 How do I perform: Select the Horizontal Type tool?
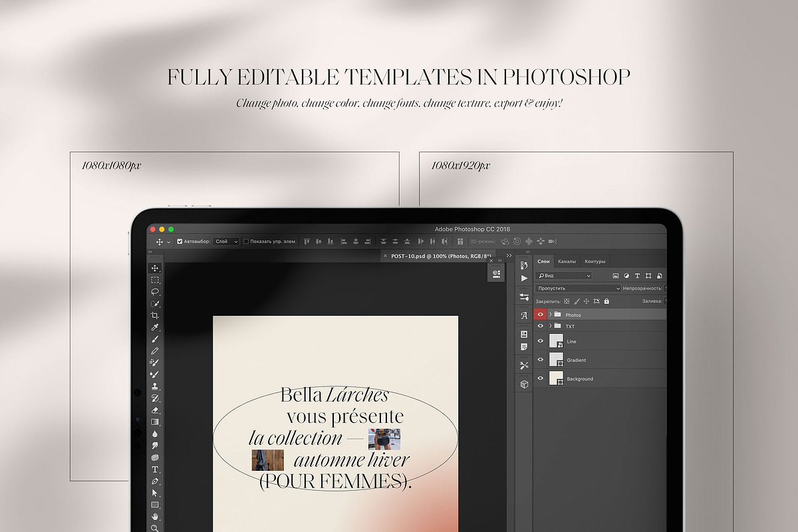[x=155, y=469]
